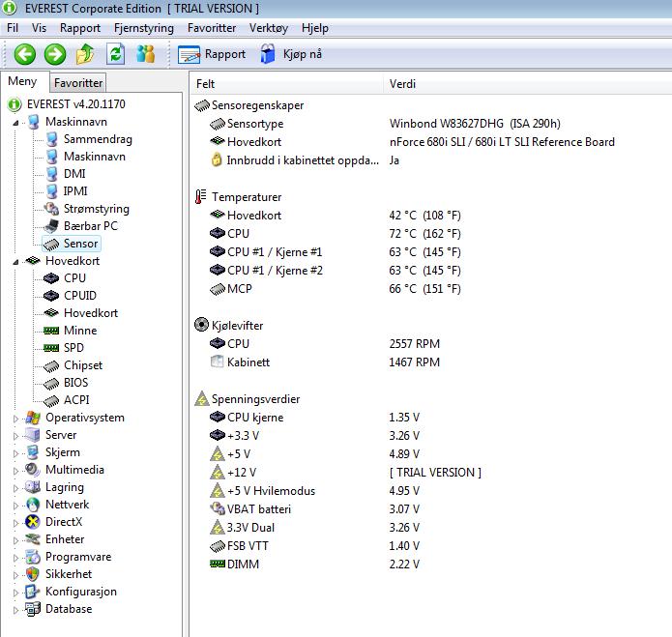This screenshot has height=637, width=672.
Task: Click the Operativsystem Windows flag icon
Action: point(33,418)
